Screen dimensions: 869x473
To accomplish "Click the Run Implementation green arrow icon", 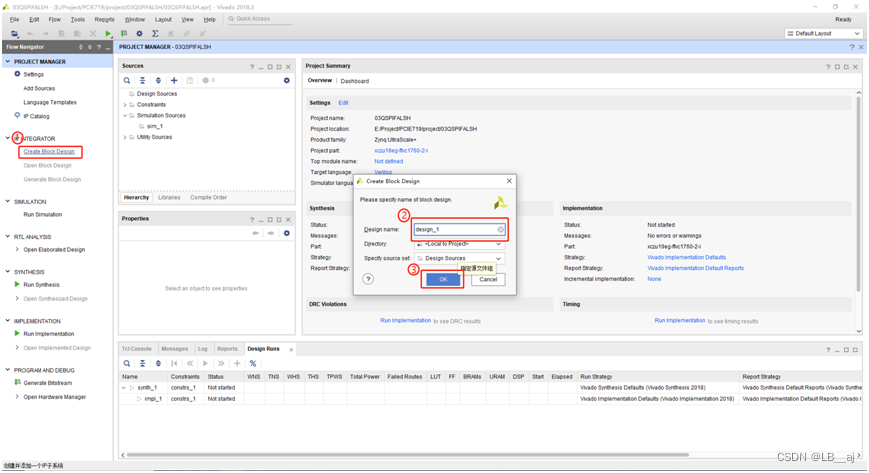I will click(17, 334).
